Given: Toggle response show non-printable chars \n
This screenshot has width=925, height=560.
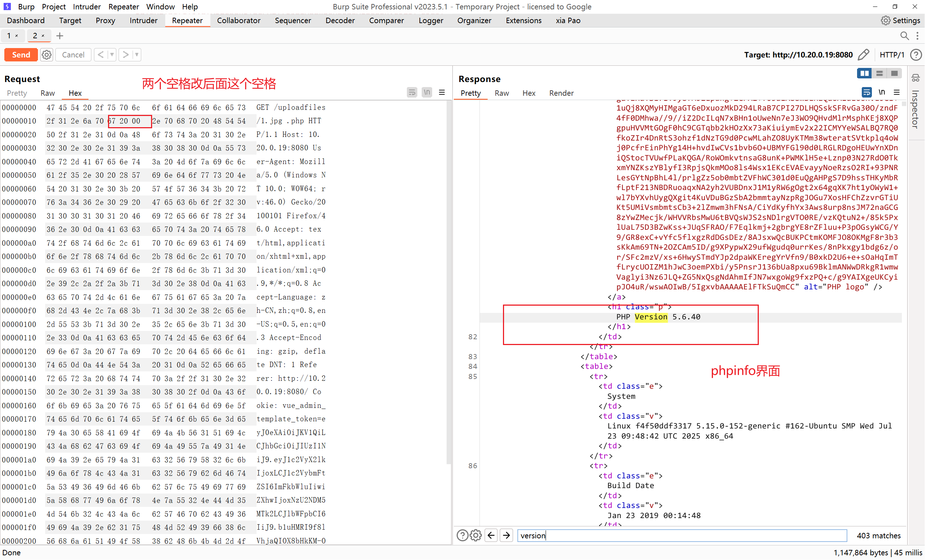Looking at the screenshot, I should 882,92.
